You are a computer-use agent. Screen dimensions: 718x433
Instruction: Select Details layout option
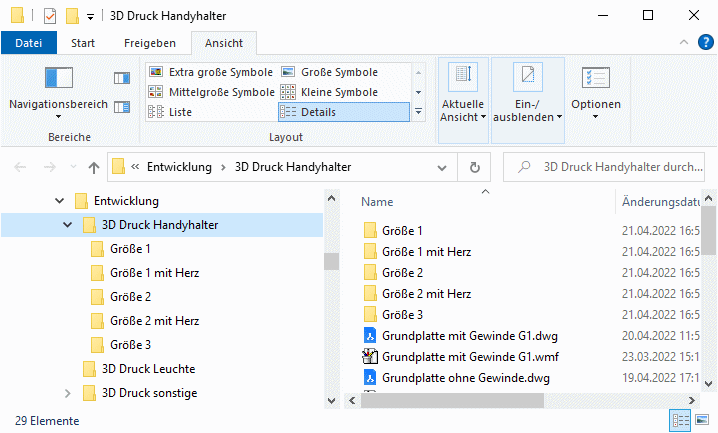point(344,112)
